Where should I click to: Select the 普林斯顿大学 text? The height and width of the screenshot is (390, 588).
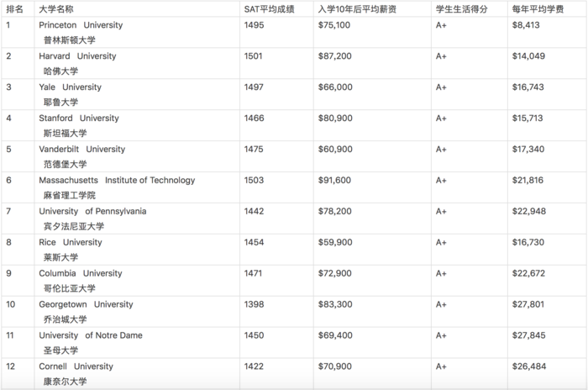click(x=70, y=40)
